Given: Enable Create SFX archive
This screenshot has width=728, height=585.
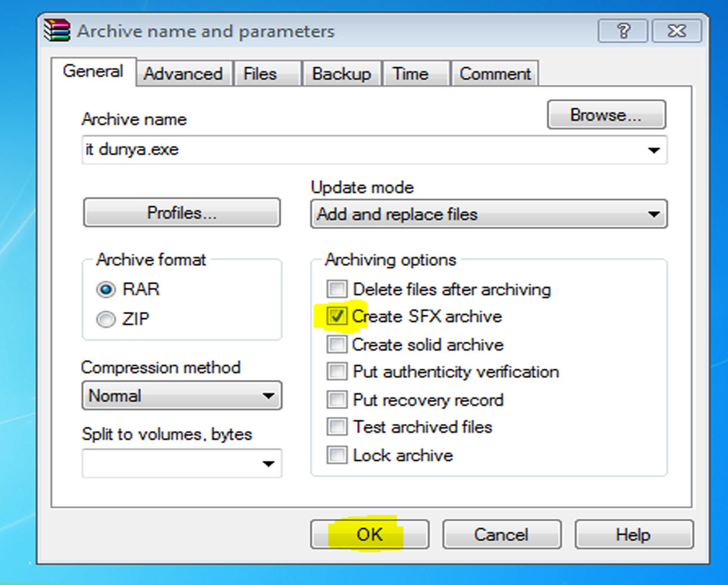Looking at the screenshot, I should (337, 317).
